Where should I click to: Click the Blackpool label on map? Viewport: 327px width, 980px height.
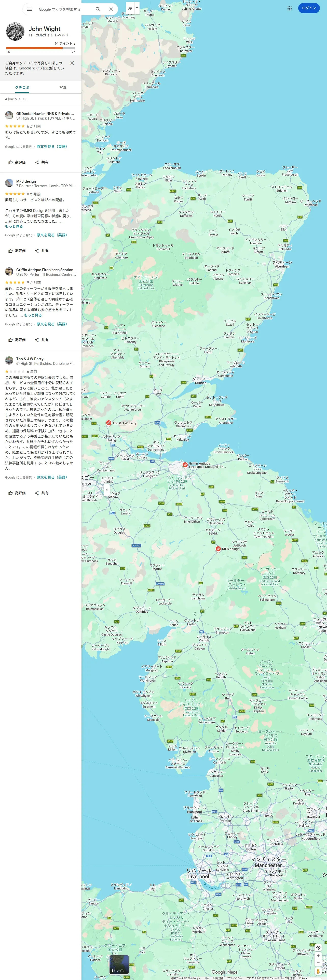(x=195, y=810)
